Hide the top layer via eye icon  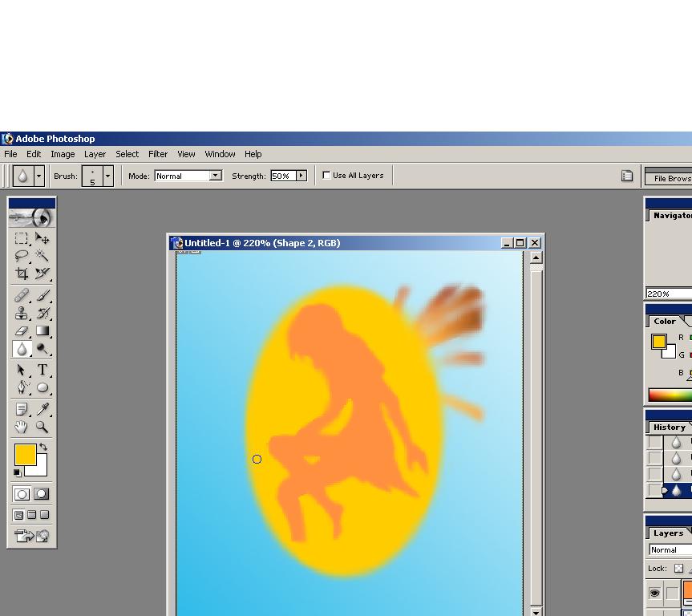(654, 594)
